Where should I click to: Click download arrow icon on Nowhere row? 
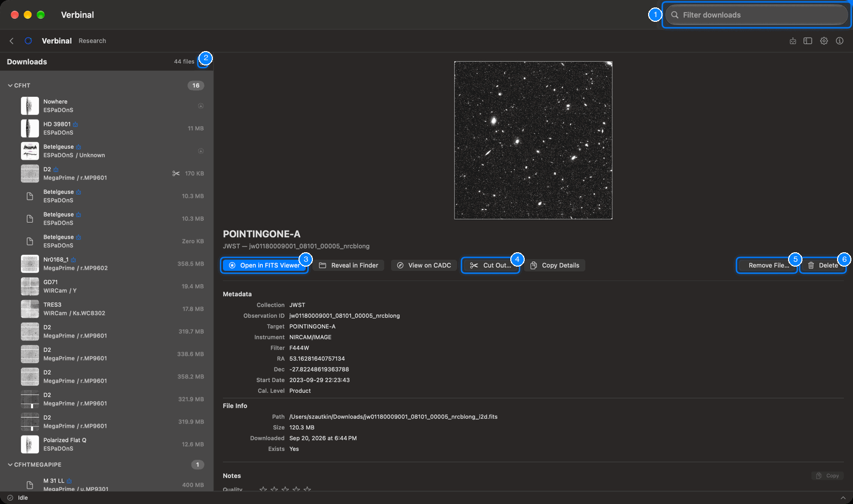[x=201, y=106]
